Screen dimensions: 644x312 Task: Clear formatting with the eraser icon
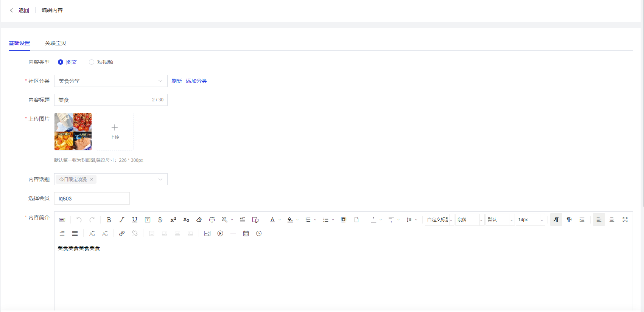point(199,220)
